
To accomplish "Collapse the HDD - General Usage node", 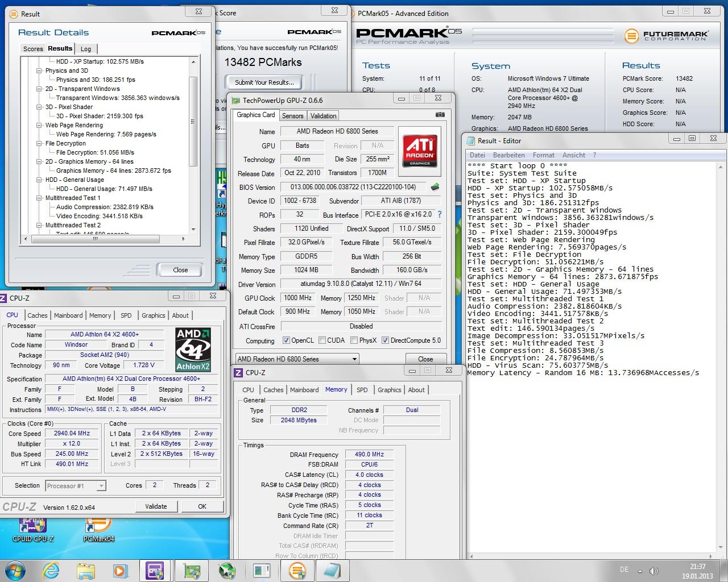I will pos(39,180).
